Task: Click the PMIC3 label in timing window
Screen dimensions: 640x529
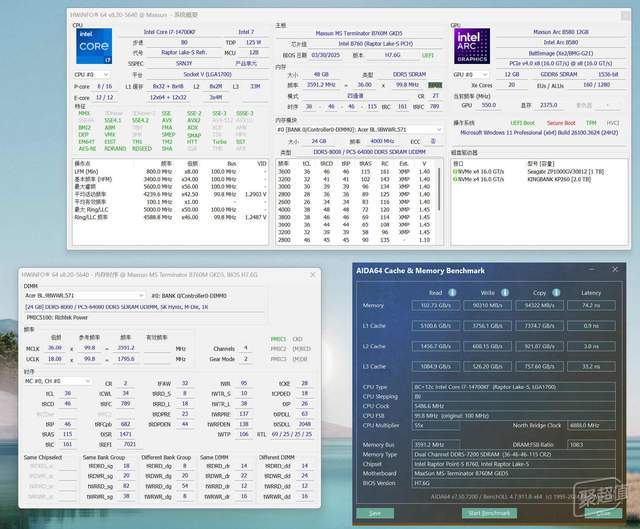Action: 278,359
